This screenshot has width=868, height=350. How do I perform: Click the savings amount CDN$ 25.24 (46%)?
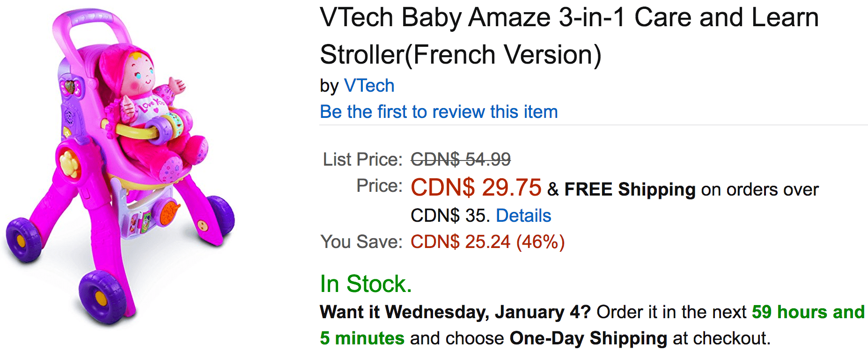487,242
